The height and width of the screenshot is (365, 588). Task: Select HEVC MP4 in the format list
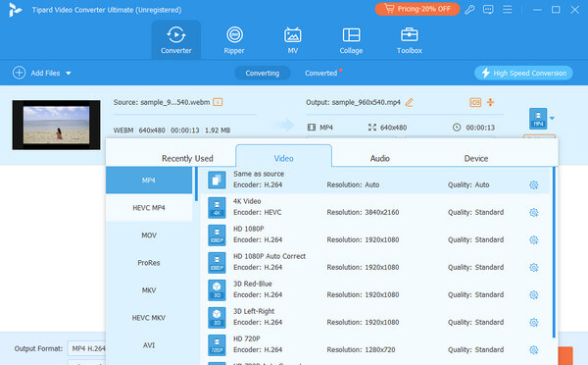coord(149,208)
